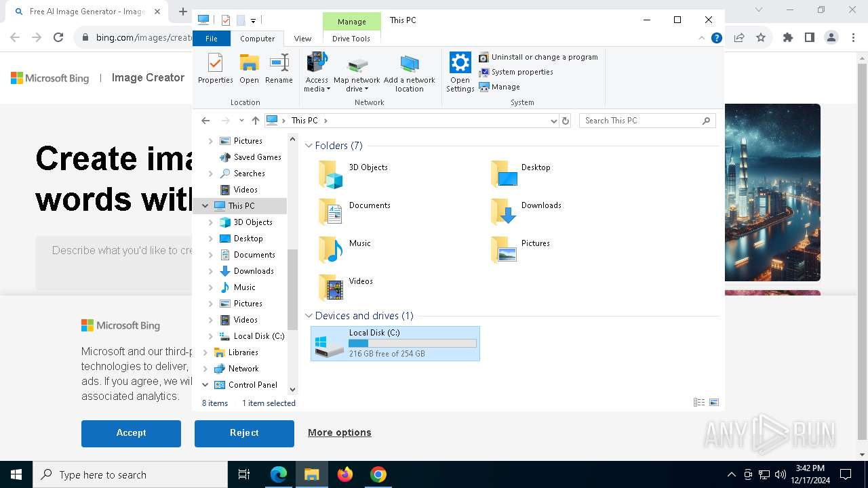Reject cookies on Bing page
The width and height of the screenshot is (868, 488).
(x=244, y=433)
